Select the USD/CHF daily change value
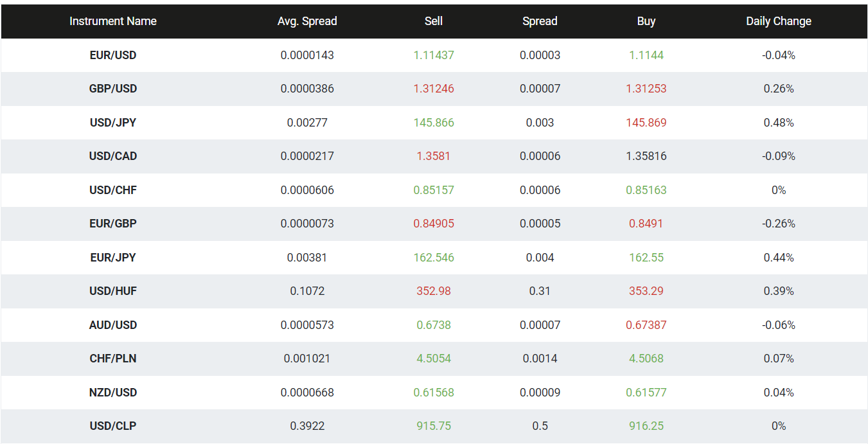 pos(779,190)
